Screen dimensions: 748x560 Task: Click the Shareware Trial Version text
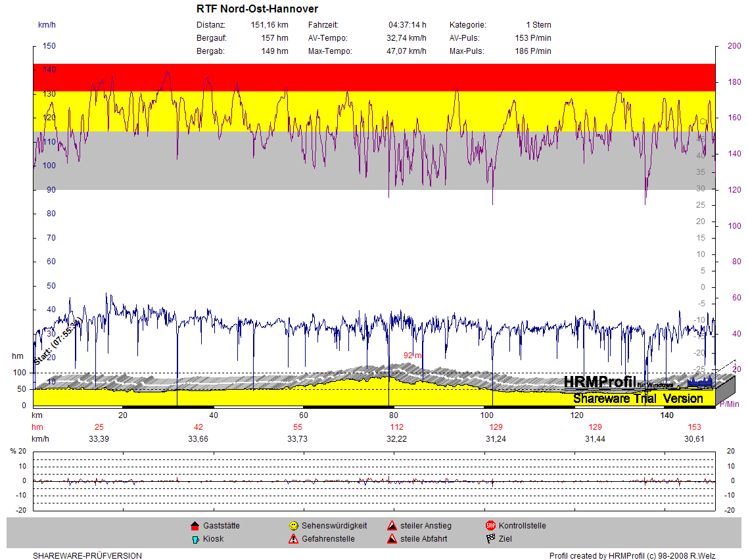638,398
